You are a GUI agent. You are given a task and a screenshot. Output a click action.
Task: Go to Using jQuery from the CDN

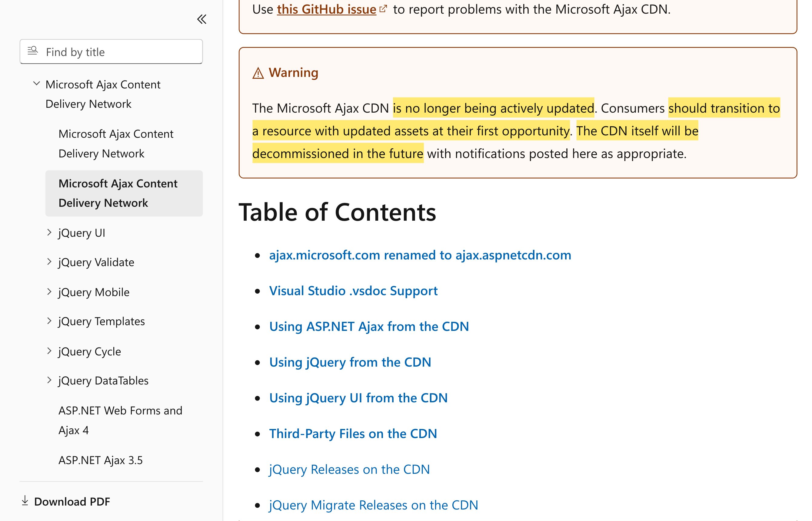pyautogui.click(x=350, y=362)
